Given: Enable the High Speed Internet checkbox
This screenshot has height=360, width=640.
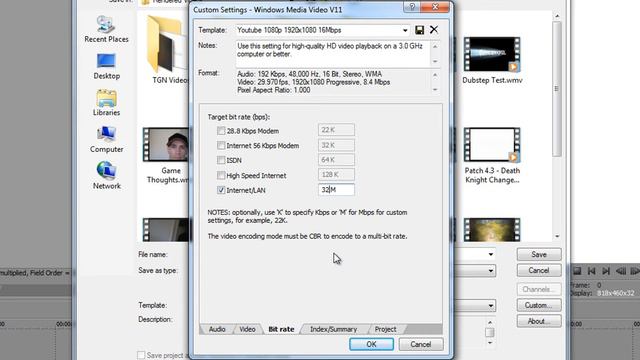Looking at the screenshot, I should pos(221,175).
